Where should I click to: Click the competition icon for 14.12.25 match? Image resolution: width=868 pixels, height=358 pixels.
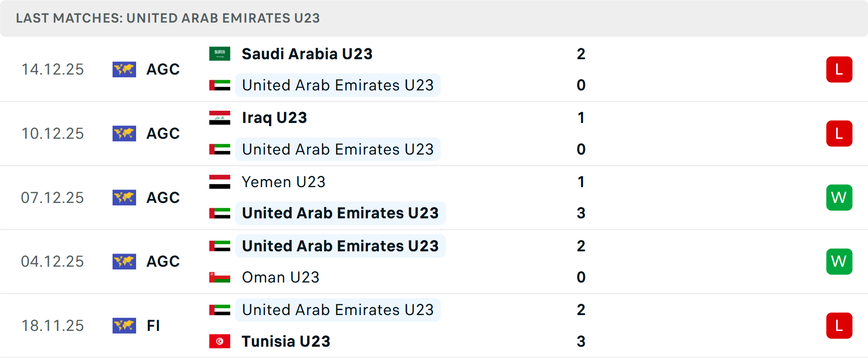pyautogui.click(x=124, y=70)
